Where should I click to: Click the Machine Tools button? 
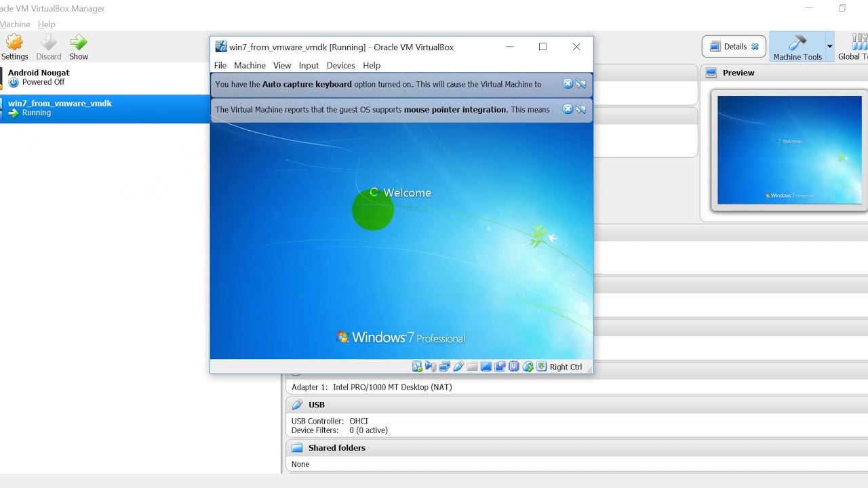(x=797, y=47)
